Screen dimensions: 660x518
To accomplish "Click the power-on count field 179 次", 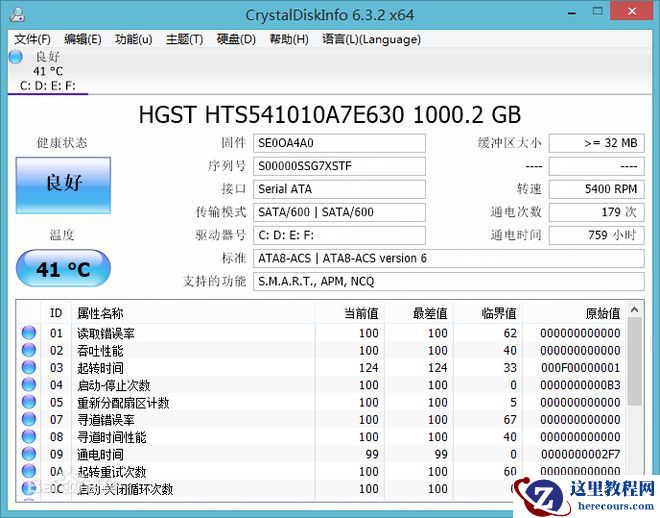I will click(597, 212).
